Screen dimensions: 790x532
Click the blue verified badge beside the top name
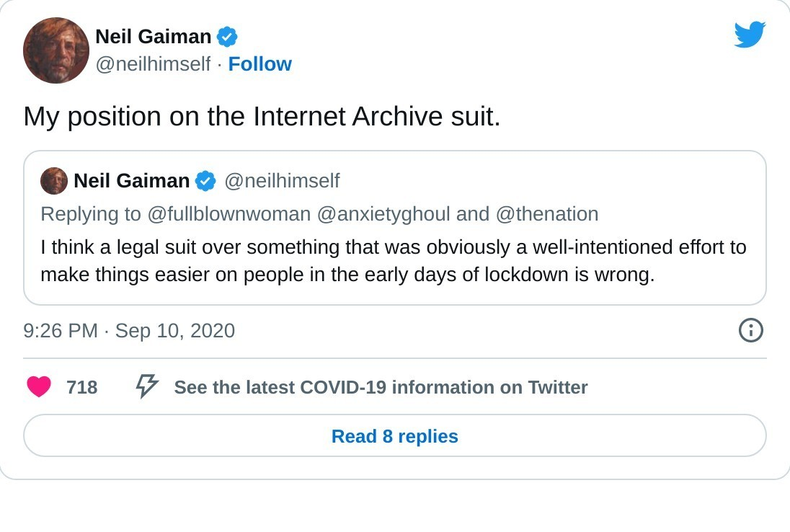[228, 36]
